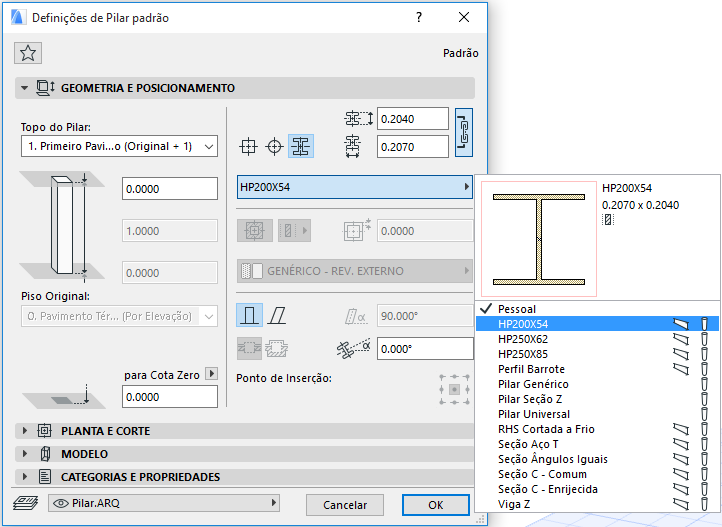
Task: Expand the Modelo panel
Action: tap(24, 454)
